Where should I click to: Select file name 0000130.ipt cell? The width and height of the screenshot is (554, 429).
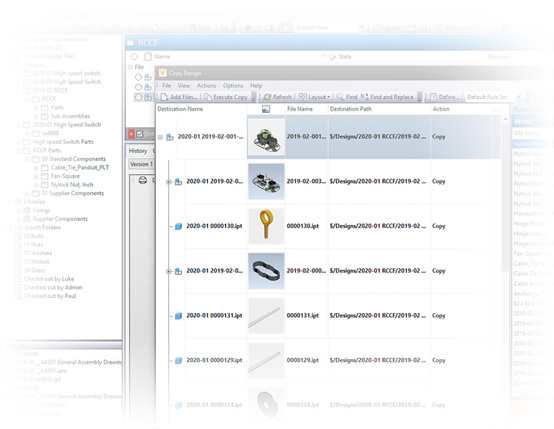(303, 226)
